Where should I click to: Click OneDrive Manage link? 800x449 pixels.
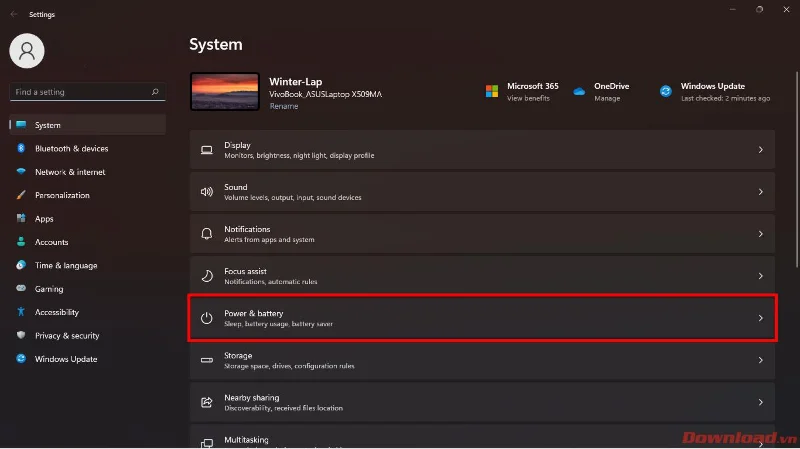(x=607, y=98)
